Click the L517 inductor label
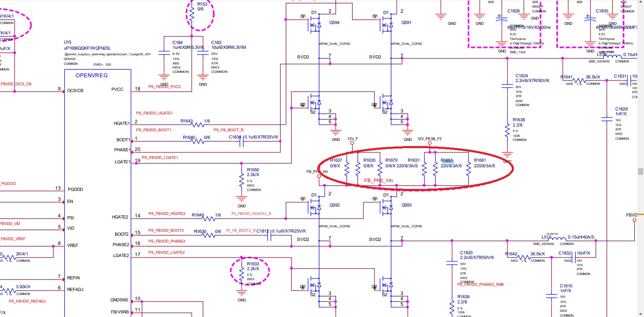 546,237
